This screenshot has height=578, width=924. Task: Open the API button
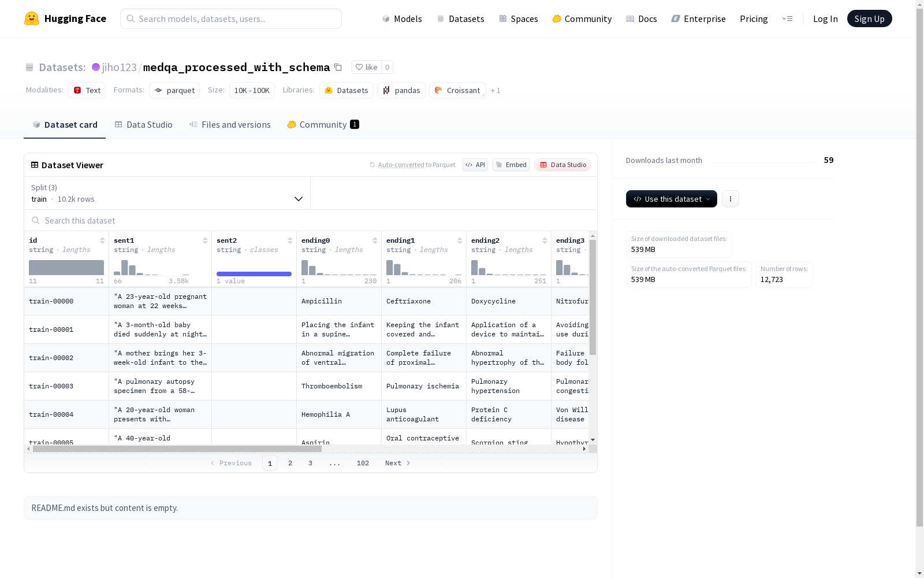(475, 165)
